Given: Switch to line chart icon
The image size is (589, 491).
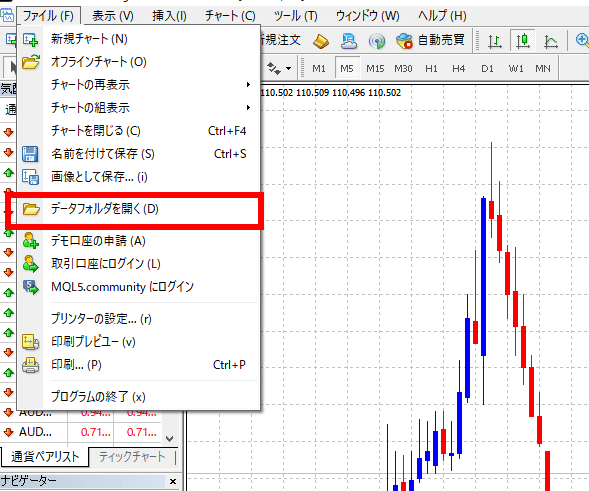Looking at the screenshot, I should pyautogui.click(x=550, y=41).
